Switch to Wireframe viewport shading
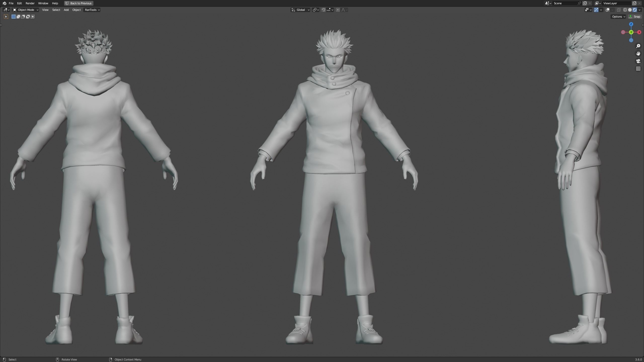Viewport: 644px width, 362px height. click(625, 10)
